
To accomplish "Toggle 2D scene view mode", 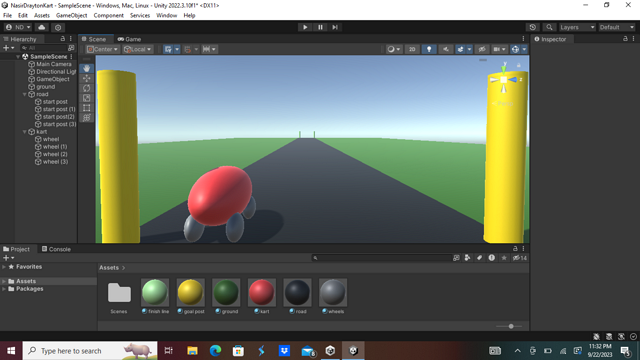I will [x=412, y=49].
